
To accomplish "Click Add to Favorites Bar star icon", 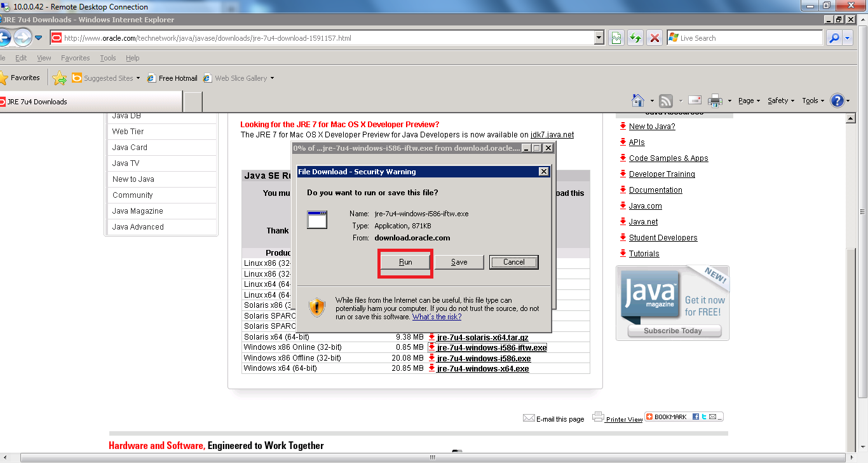I will [x=59, y=78].
